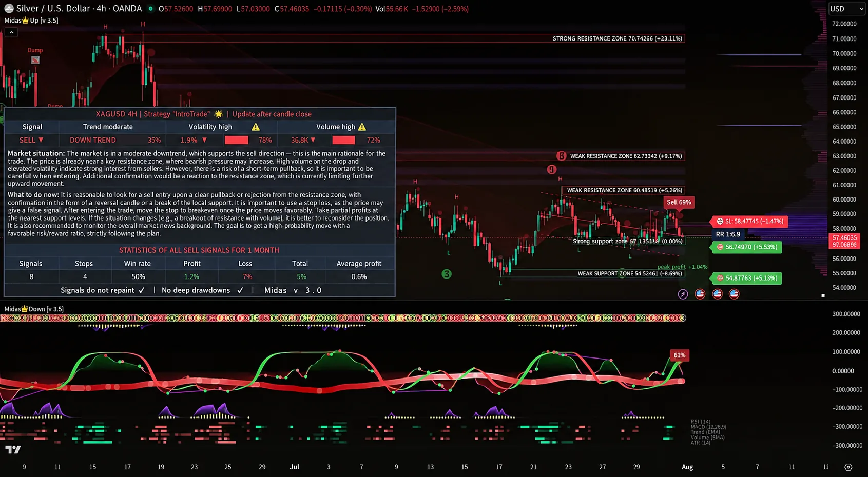Click the rightmost US flag economic event icon
The image size is (868, 477).
[x=734, y=294]
